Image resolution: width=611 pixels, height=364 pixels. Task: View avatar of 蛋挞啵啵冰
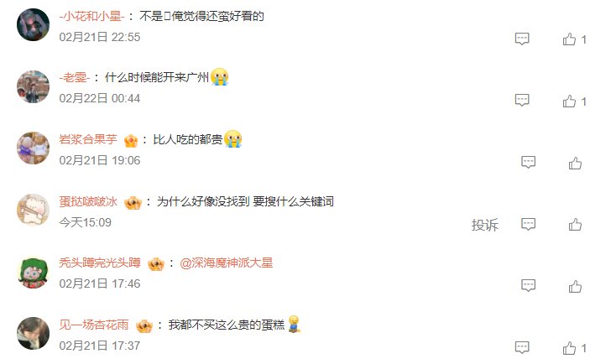click(33, 210)
